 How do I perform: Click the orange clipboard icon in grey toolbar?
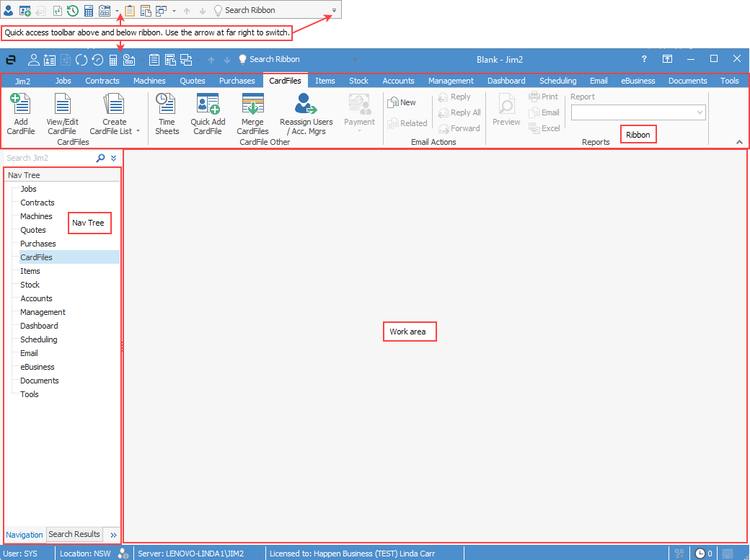click(130, 11)
